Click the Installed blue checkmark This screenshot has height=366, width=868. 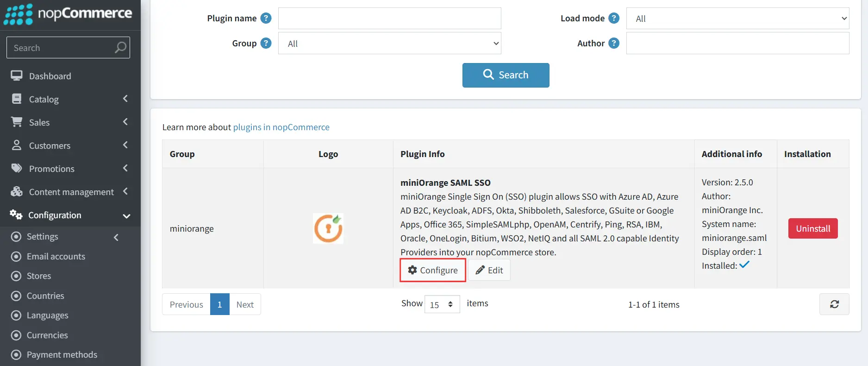744,265
